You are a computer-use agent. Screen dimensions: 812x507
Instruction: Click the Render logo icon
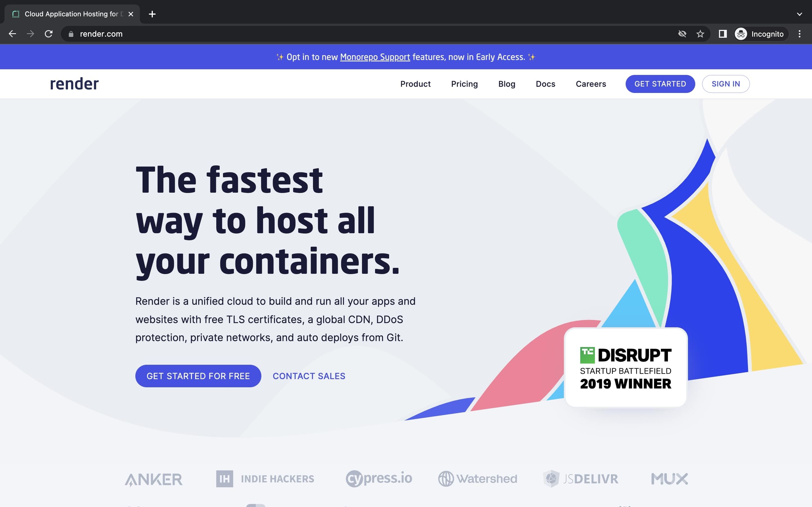point(74,84)
